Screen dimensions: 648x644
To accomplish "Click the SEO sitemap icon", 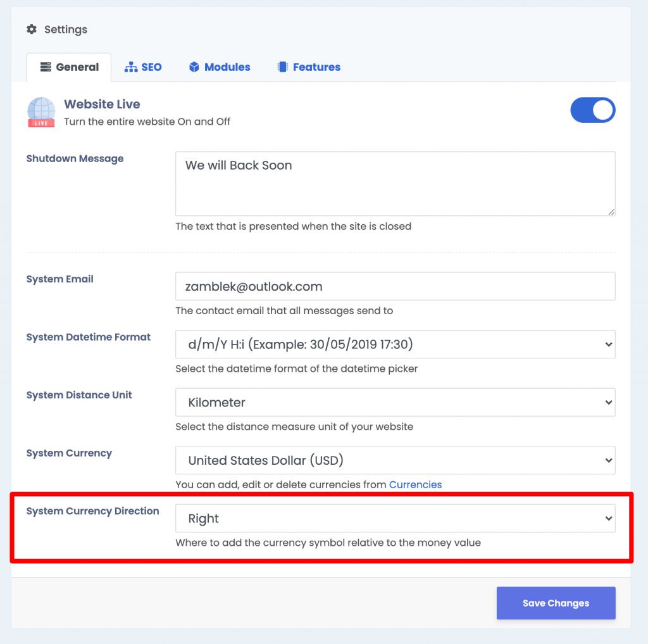I will 131,67.
